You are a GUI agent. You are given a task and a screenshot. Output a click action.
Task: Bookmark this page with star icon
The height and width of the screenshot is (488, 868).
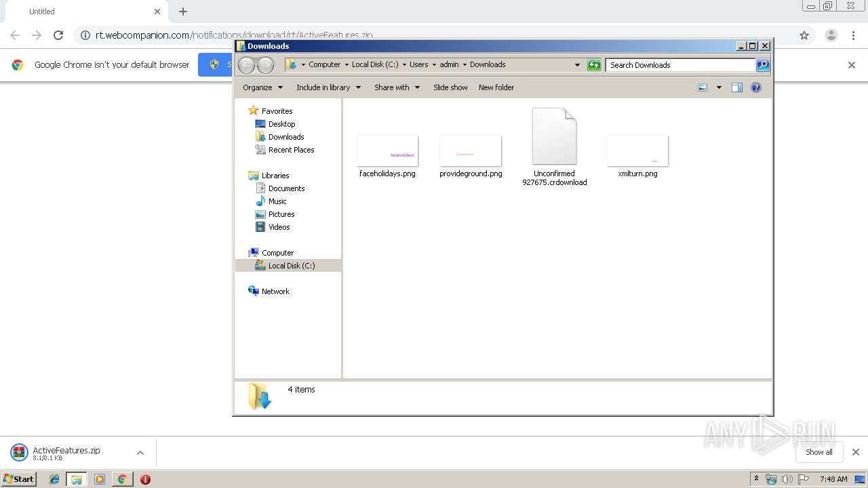tap(804, 35)
